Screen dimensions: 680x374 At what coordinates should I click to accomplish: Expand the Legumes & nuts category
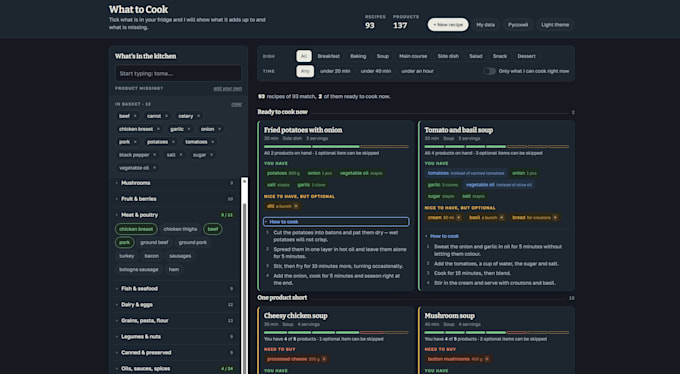point(175,337)
